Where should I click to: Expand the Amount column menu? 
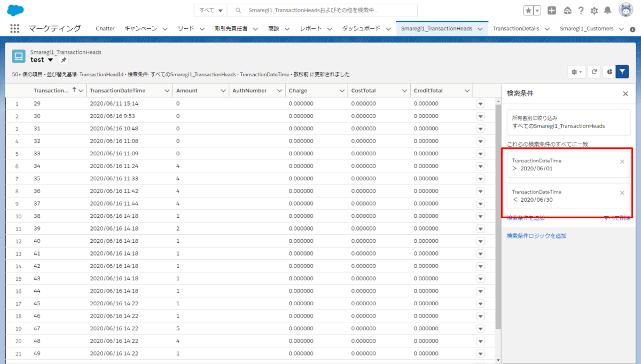pyautogui.click(x=223, y=91)
